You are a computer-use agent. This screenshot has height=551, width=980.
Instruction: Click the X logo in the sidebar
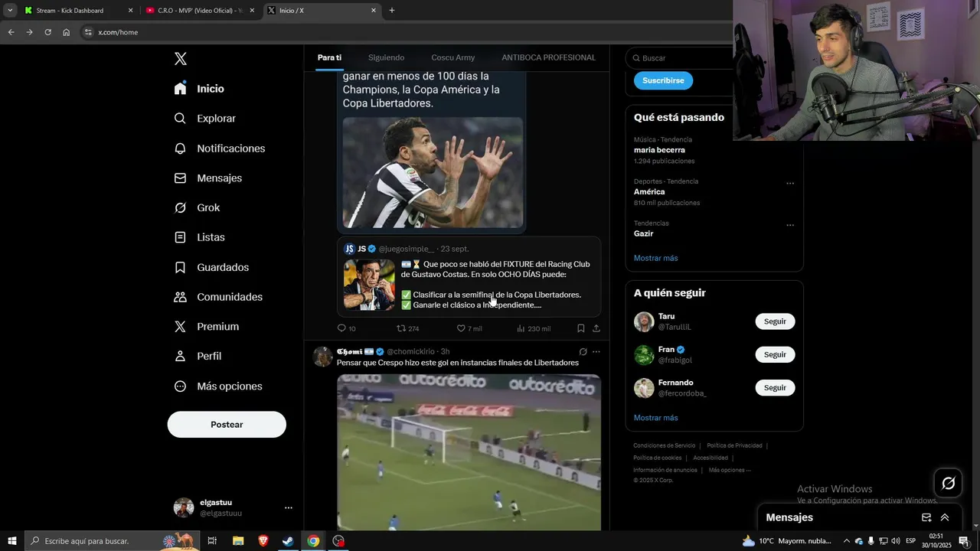point(181,59)
